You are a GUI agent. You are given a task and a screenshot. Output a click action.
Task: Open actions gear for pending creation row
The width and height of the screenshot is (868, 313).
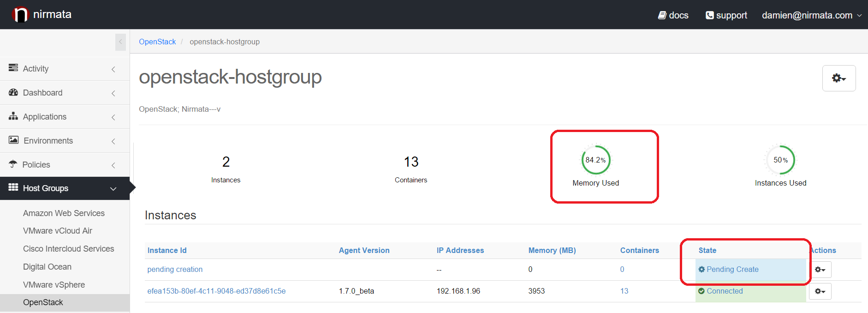(x=820, y=270)
